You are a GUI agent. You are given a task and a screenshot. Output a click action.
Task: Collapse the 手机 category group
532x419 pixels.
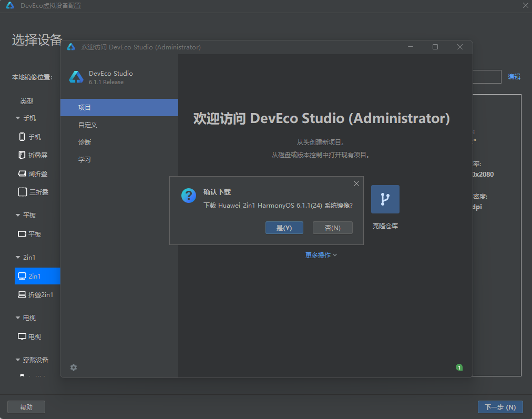pos(18,118)
